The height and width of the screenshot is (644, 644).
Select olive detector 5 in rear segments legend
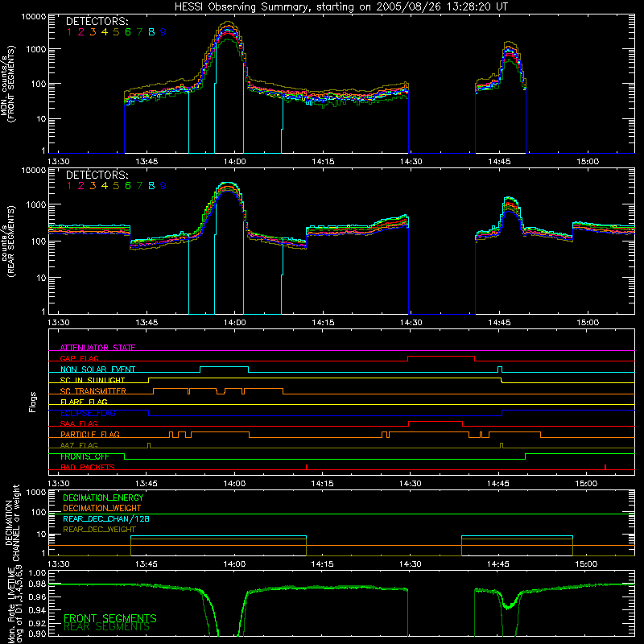116,186
